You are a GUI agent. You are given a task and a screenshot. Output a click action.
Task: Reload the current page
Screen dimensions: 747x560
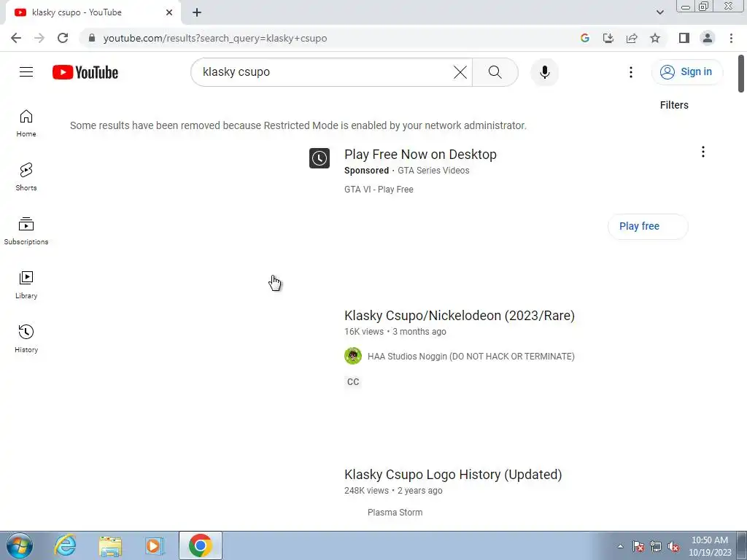63,38
